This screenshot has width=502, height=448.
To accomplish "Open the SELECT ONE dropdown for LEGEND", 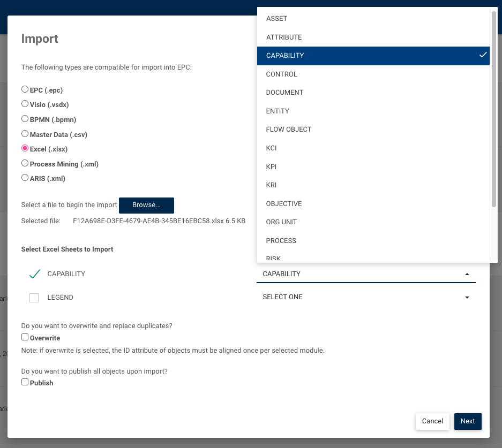I will click(366, 297).
